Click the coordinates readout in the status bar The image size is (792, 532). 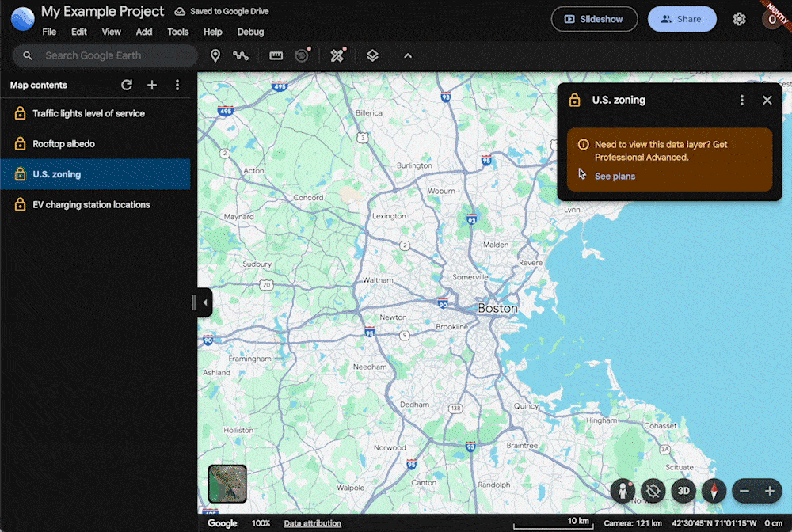[714, 523]
